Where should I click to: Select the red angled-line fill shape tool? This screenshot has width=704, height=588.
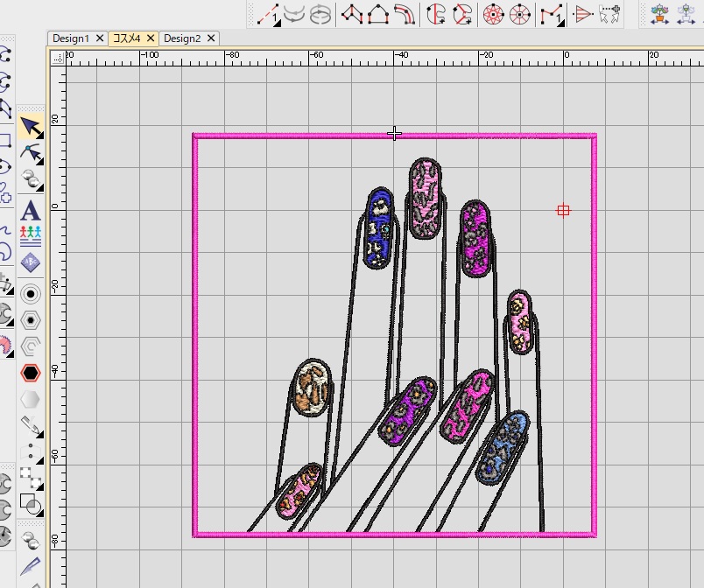pyautogui.click(x=462, y=14)
